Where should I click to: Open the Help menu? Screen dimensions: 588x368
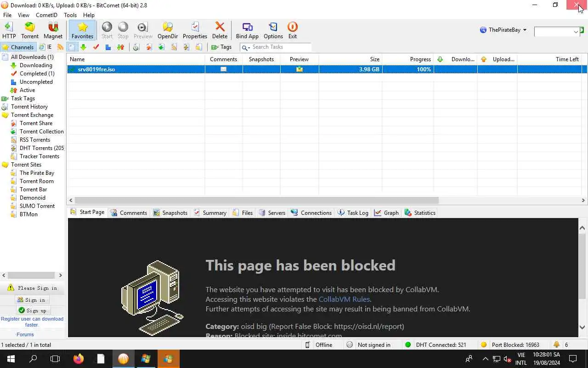[x=89, y=15]
